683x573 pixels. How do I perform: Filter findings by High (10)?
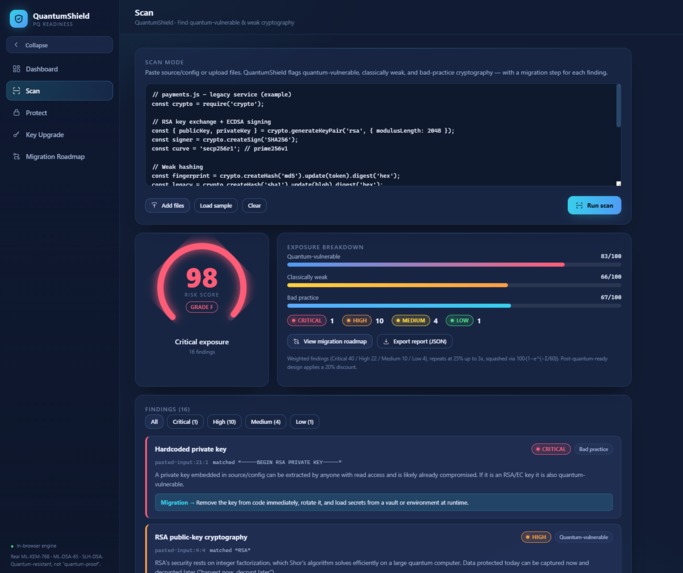point(224,422)
